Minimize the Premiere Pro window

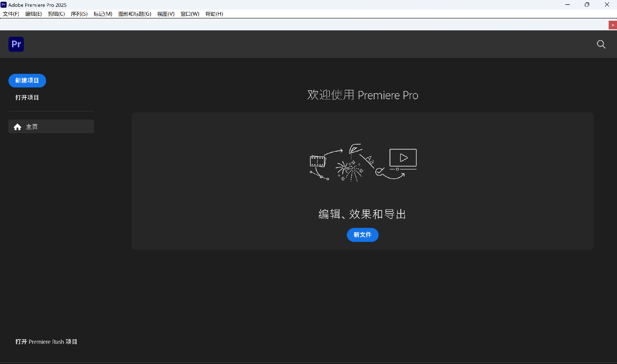click(567, 5)
